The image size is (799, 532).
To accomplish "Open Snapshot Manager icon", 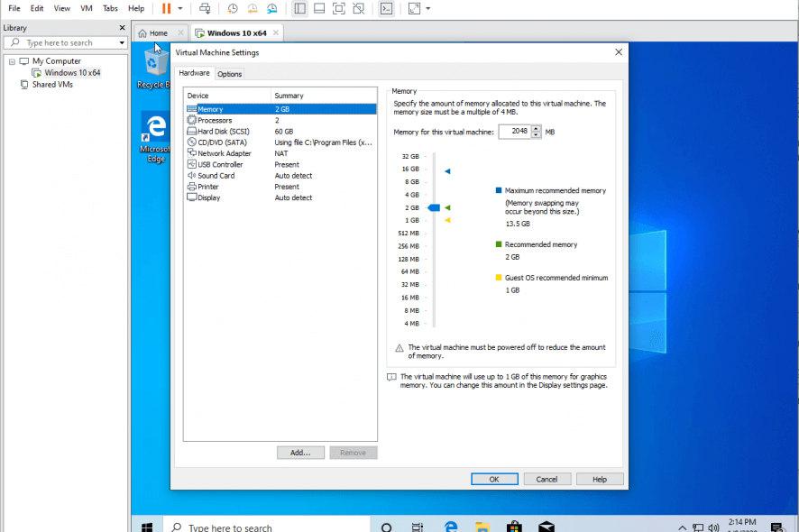I will pyautogui.click(x=272, y=8).
